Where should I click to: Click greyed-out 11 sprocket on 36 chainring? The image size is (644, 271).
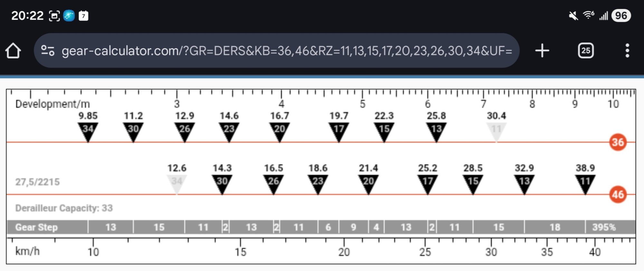click(x=496, y=130)
